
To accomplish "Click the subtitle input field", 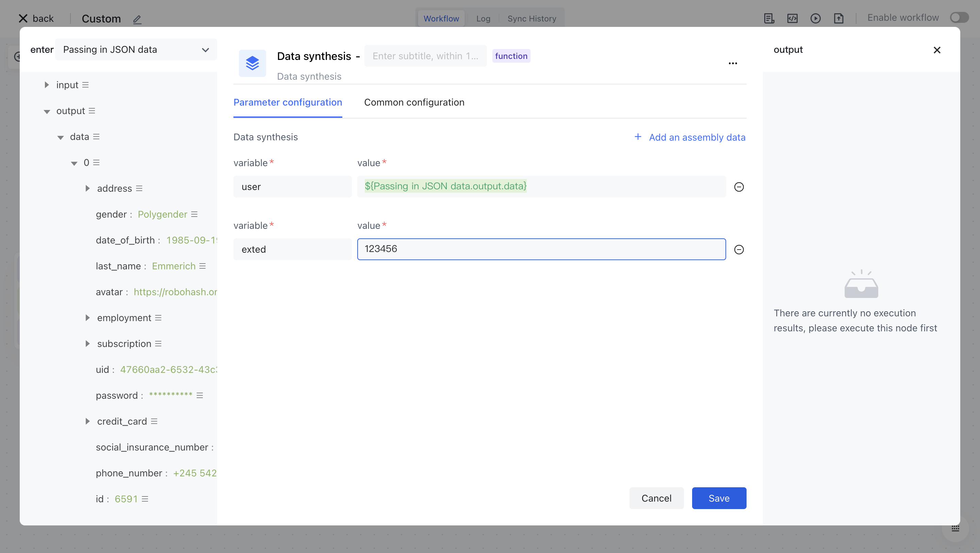I will [425, 56].
